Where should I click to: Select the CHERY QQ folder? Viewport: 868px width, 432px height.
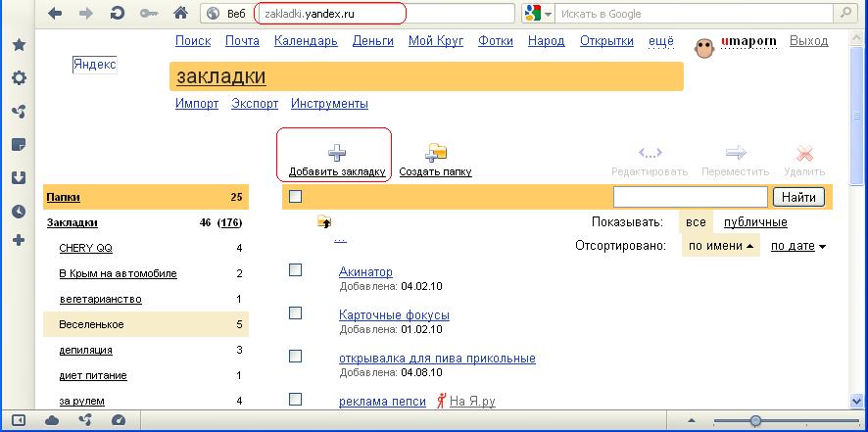pyautogui.click(x=85, y=248)
